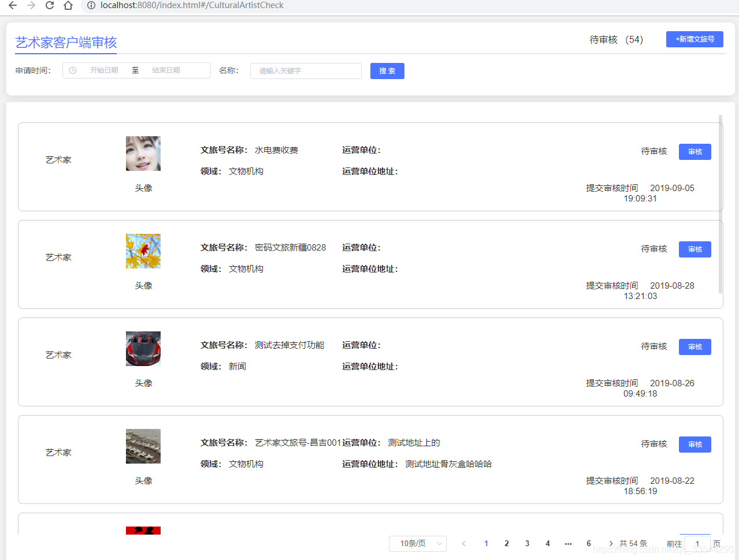The width and height of the screenshot is (739, 560).
Task: Click the submit date 2019-08-28
Action: [672, 286]
